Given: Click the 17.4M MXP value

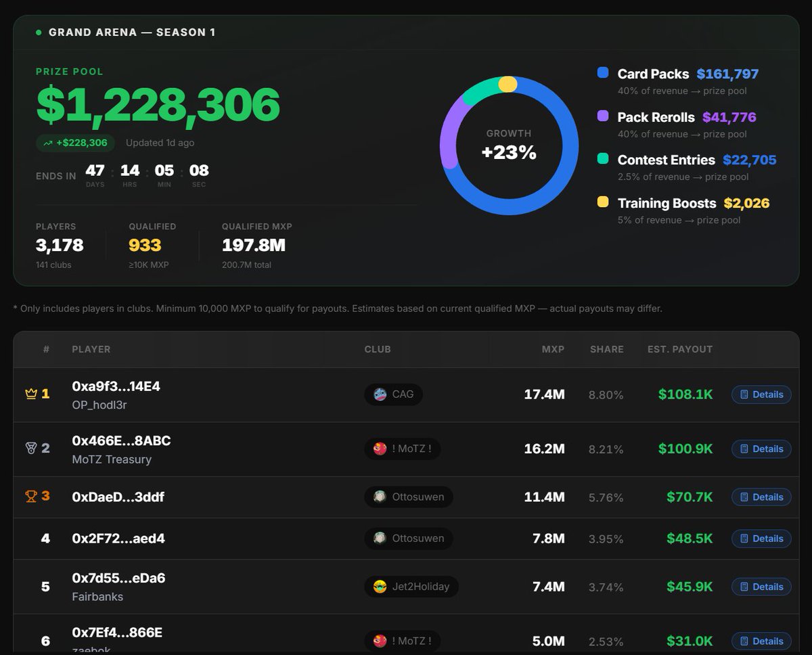Looking at the screenshot, I should point(544,394).
